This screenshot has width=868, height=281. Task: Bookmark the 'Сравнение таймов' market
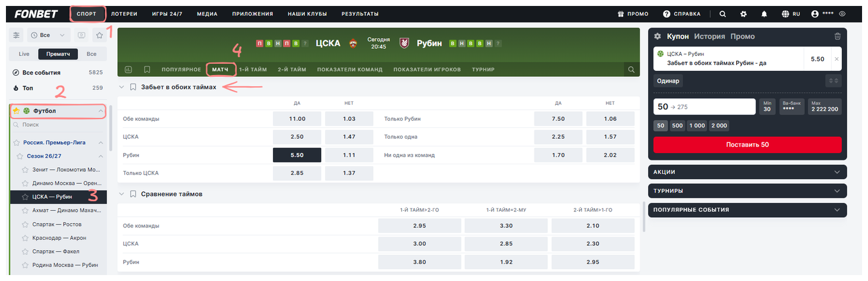133,194
